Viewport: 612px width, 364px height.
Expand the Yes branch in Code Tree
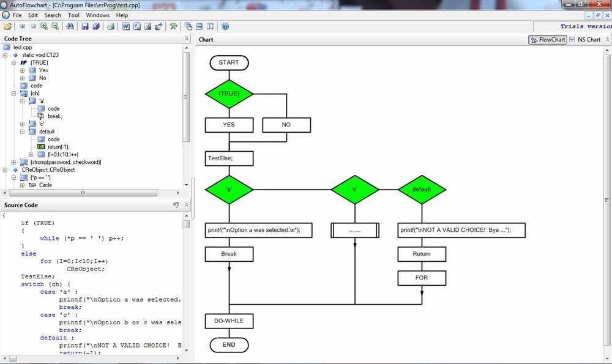coord(23,70)
